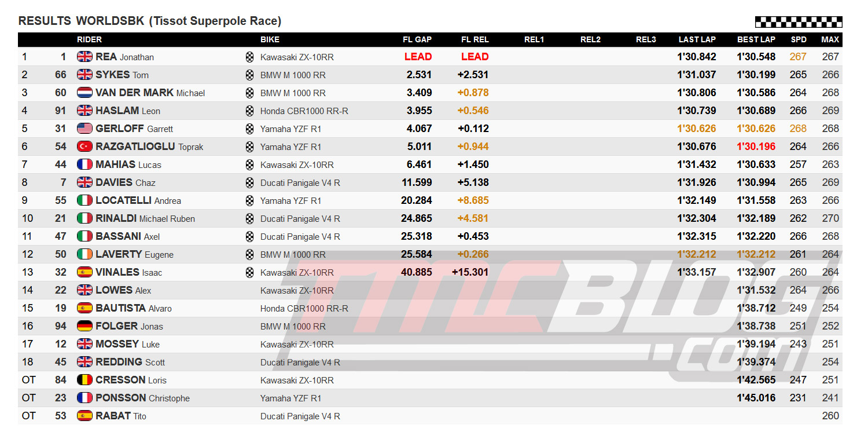Click the MAX column header
Viewport: 868px width, 439px height.
[830, 39]
